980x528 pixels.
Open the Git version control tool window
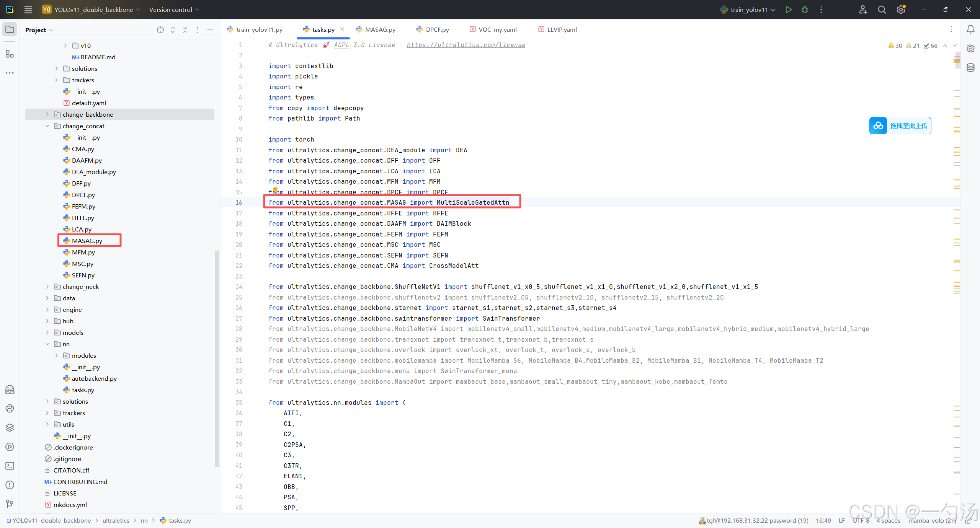pos(10,504)
